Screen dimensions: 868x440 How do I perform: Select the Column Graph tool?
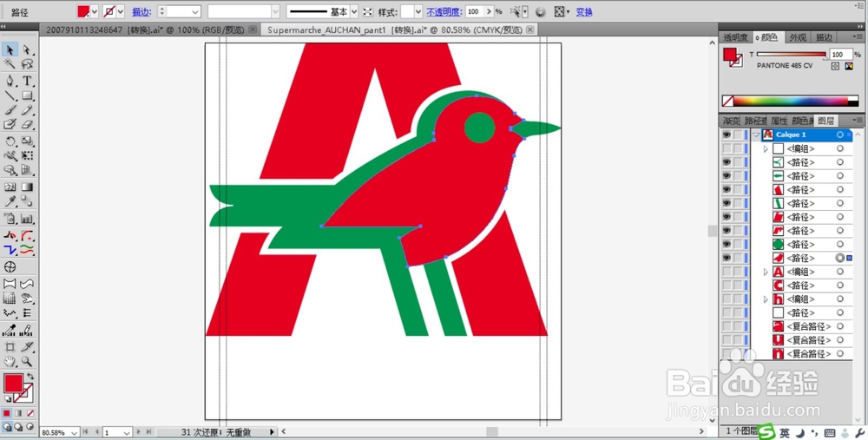coord(27,219)
